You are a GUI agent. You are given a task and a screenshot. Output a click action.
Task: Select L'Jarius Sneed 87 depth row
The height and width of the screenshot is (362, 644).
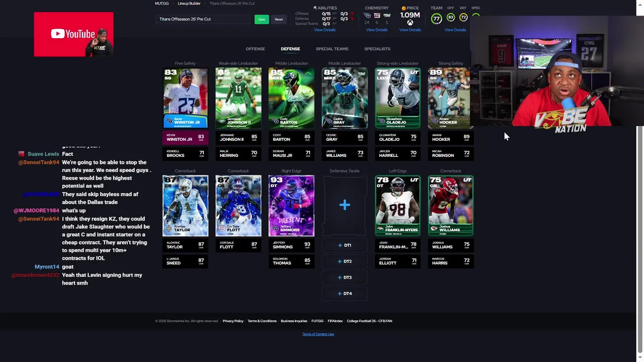[x=185, y=261]
